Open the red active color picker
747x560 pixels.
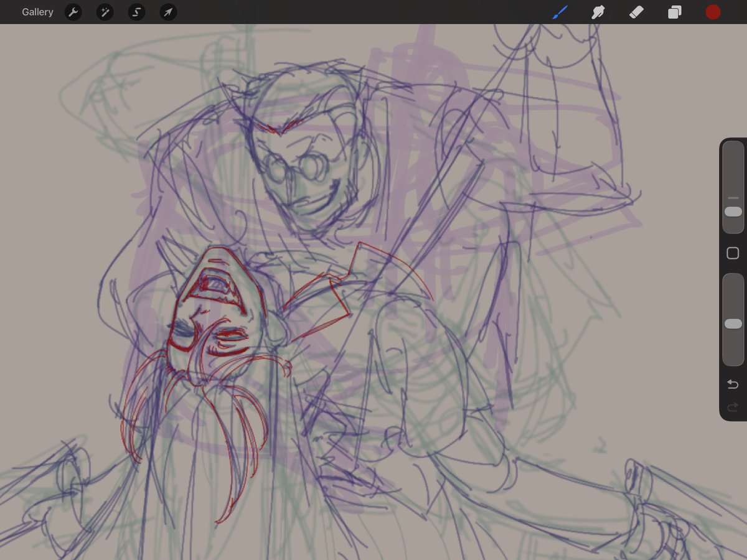[713, 12]
